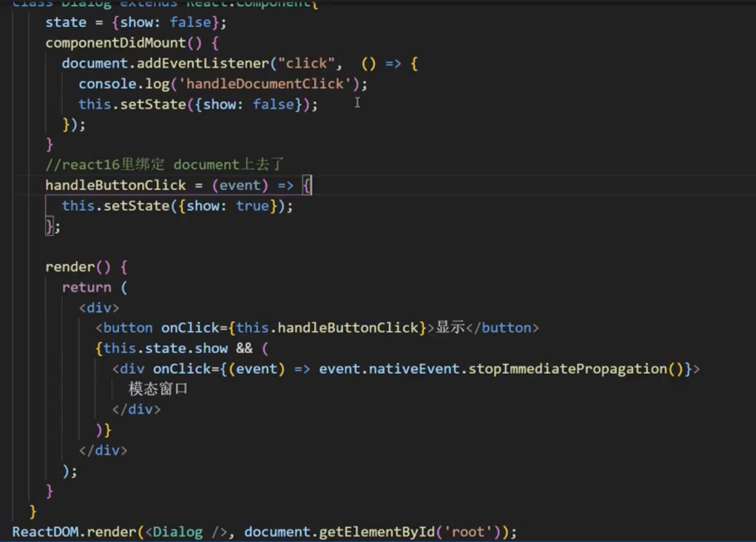This screenshot has height=542, width=756.
Task: Click the 模态窗口 text line
Action: 158,389
